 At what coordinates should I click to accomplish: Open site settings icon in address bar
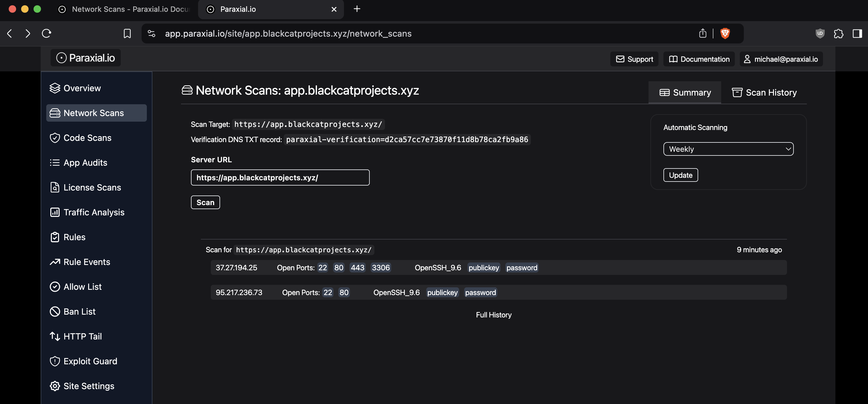[x=151, y=33]
